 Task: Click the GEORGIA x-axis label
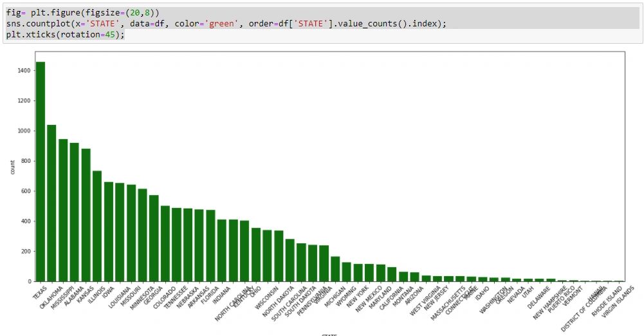pos(152,295)
